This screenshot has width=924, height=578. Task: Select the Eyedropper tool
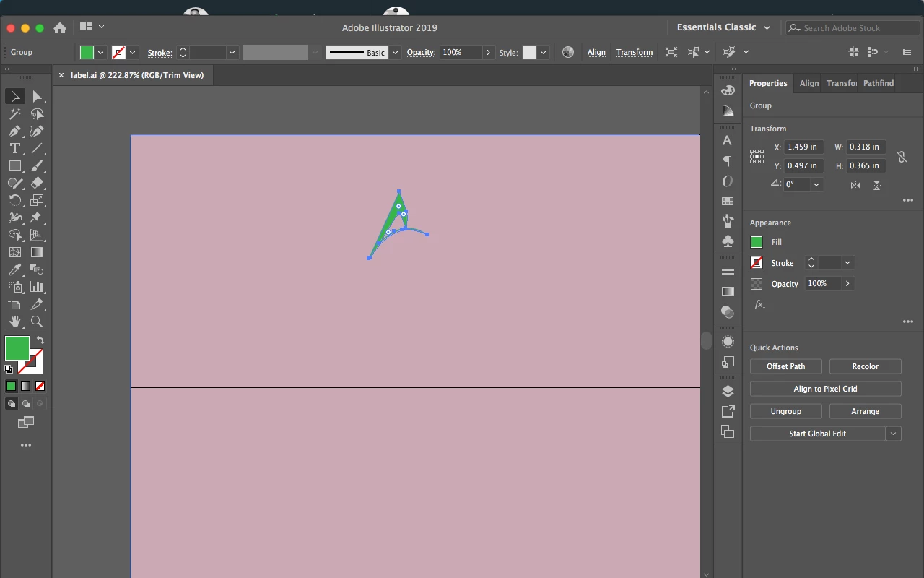(14, 269)
